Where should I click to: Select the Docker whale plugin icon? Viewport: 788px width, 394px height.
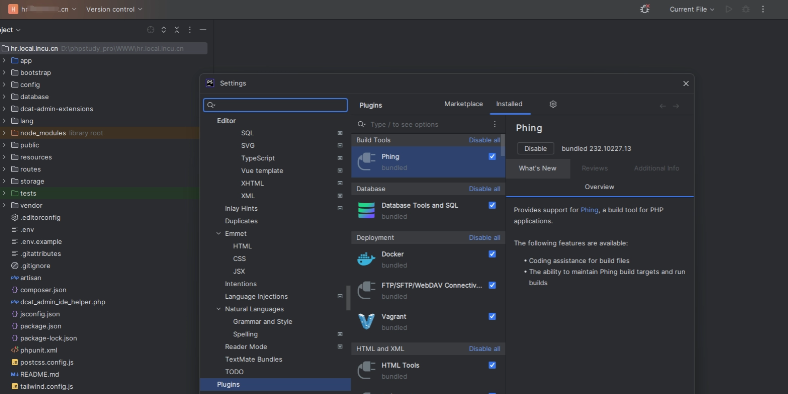pos(366,259)
